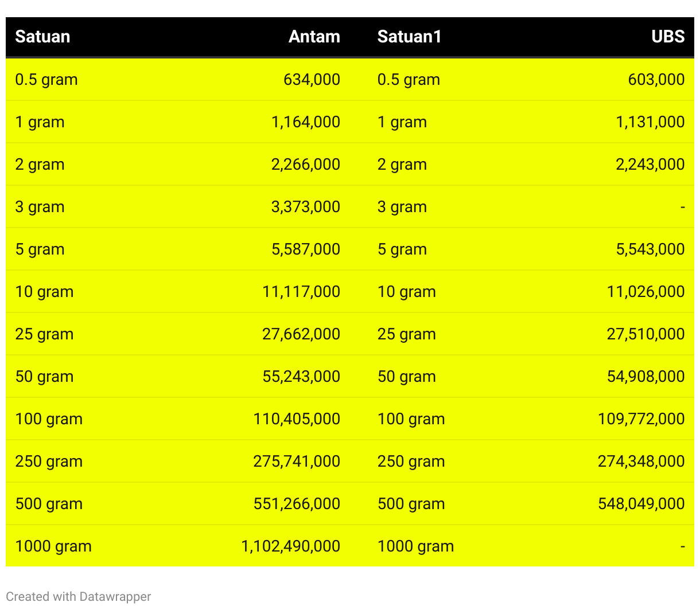
Task: Click '100 gram' in the Satuan1 column
Action: pos(411,419)
